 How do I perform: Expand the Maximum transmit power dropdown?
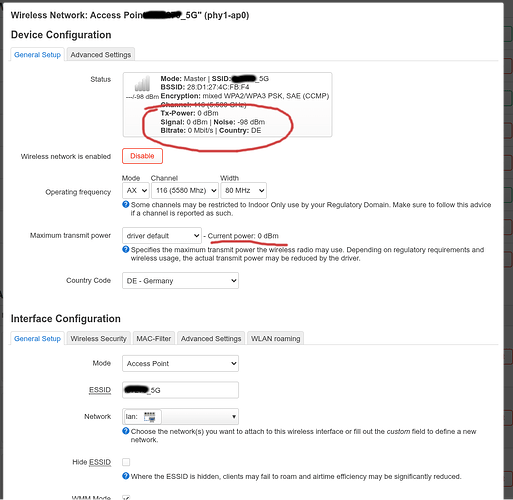(x=162, y=236)
